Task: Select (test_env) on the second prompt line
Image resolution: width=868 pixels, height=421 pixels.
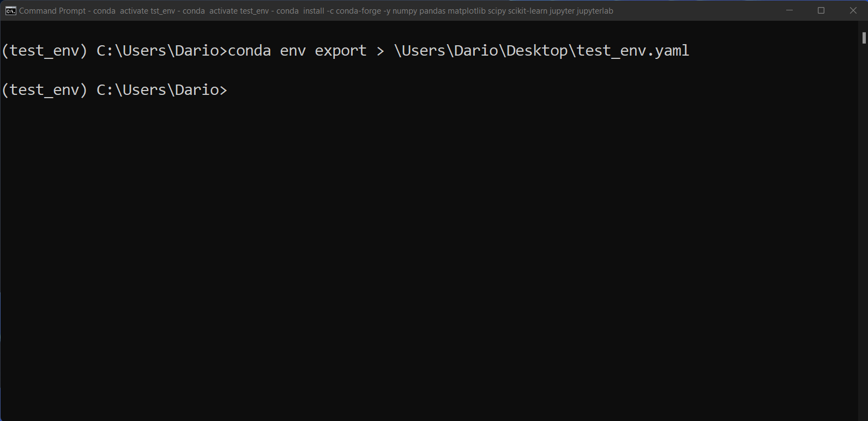Action: [45, 89]
